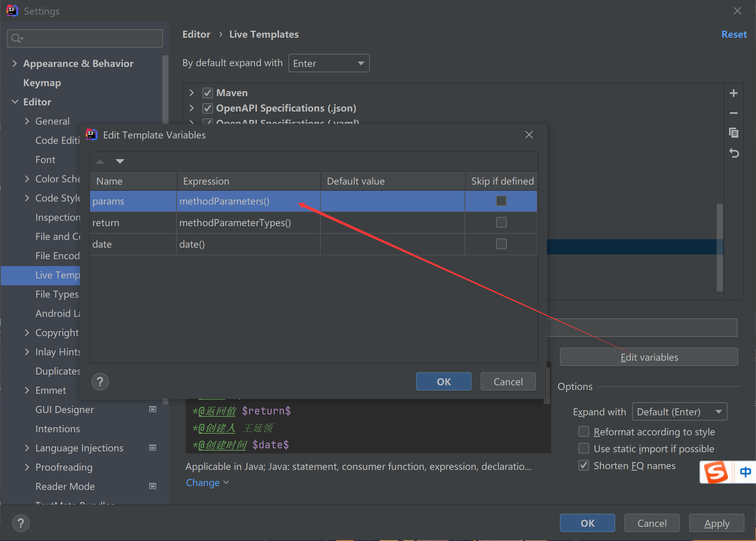
Task: Move variable down with the down arrow
Action: (120, 161)
